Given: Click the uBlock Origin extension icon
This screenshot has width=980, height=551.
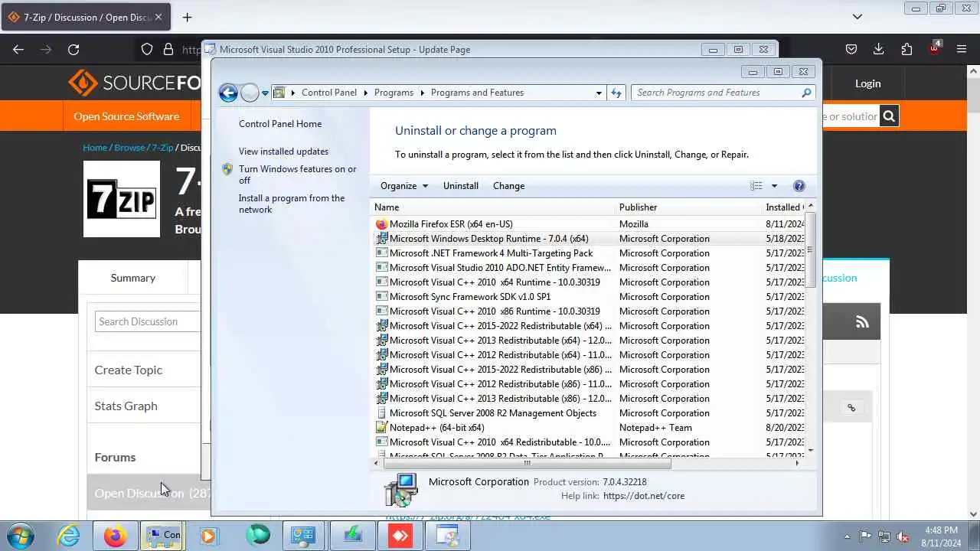Looking at the screenshot, I should click(934, 49).
